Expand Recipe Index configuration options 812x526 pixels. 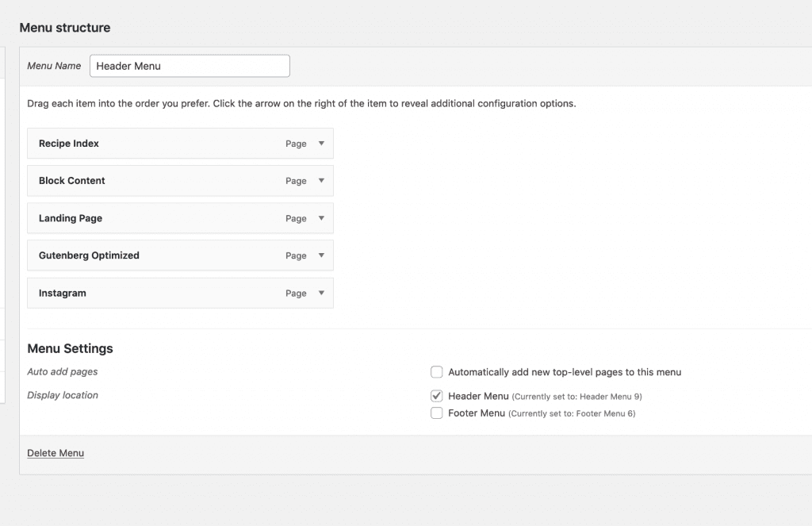pyautogui.click(x=323, y=143)
